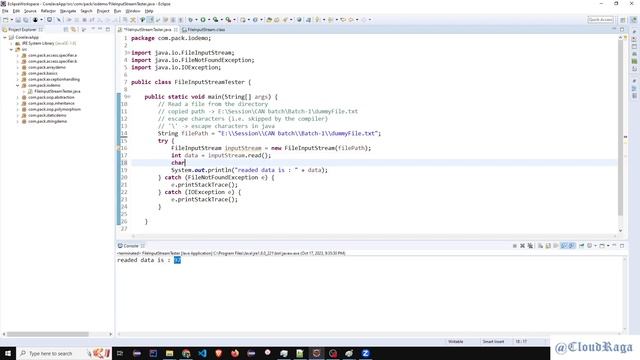
Task: Click the Coverage run icon in toolbar
Action: pyautogui.click(x=216, y=20)
